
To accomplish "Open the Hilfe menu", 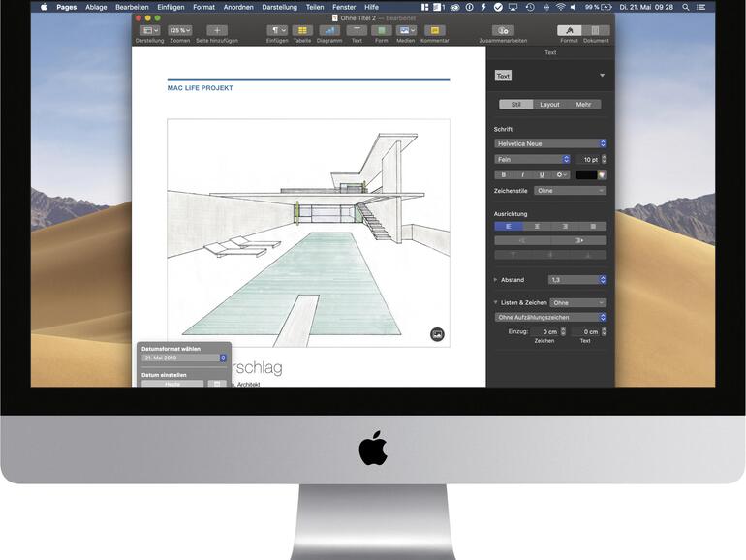I will (372, 7).
